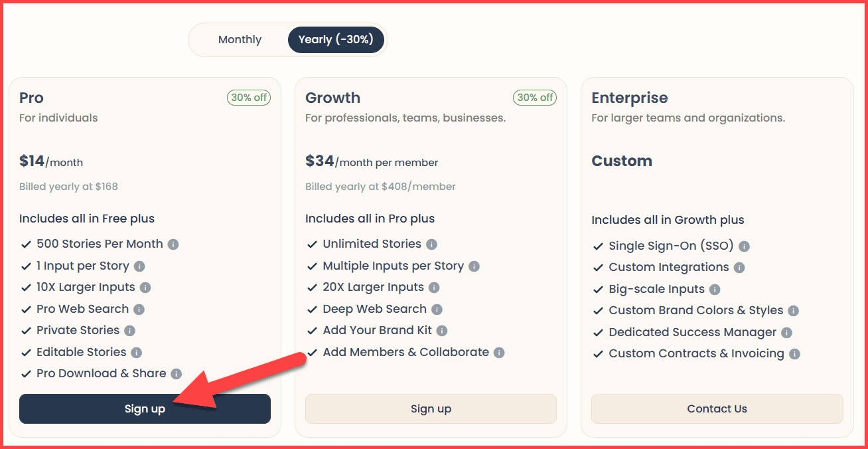Click Contact Us on the Enterprise plan

coord(717,408)
